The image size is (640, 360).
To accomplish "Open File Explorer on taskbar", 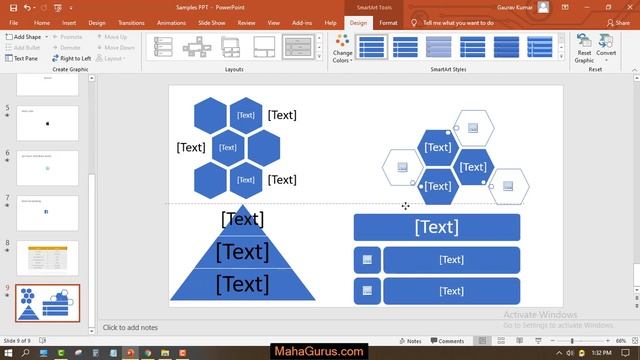I will [165, 353].
